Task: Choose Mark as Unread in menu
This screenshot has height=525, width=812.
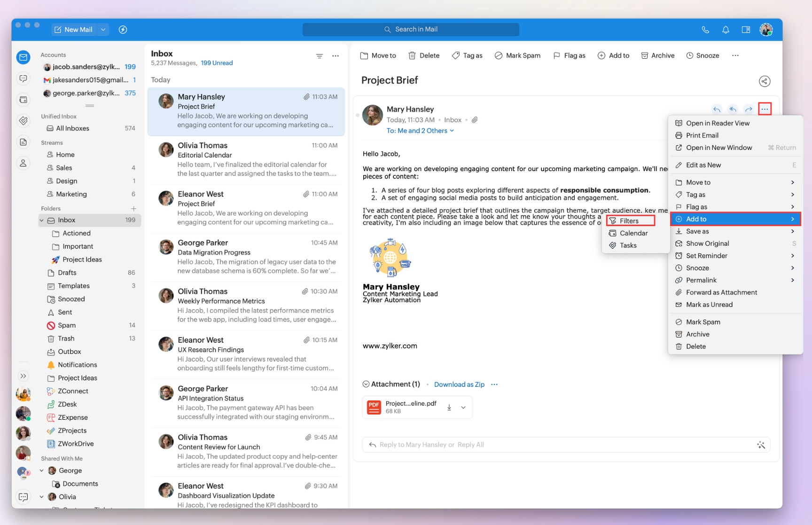Action: (x=735, y=305)
